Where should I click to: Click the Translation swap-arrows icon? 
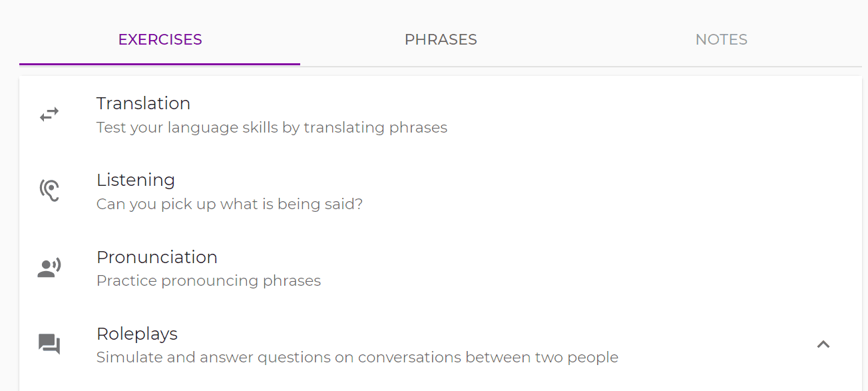pos(49,115)
